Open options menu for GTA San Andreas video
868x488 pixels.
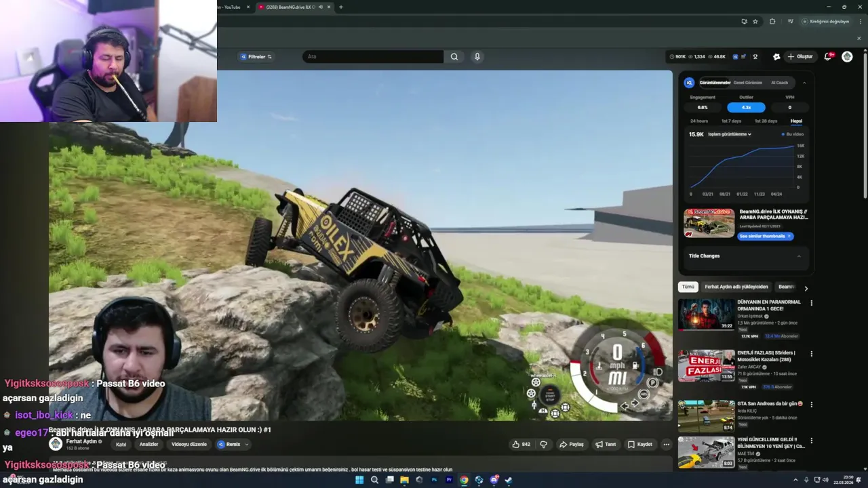tap(811, 405)
